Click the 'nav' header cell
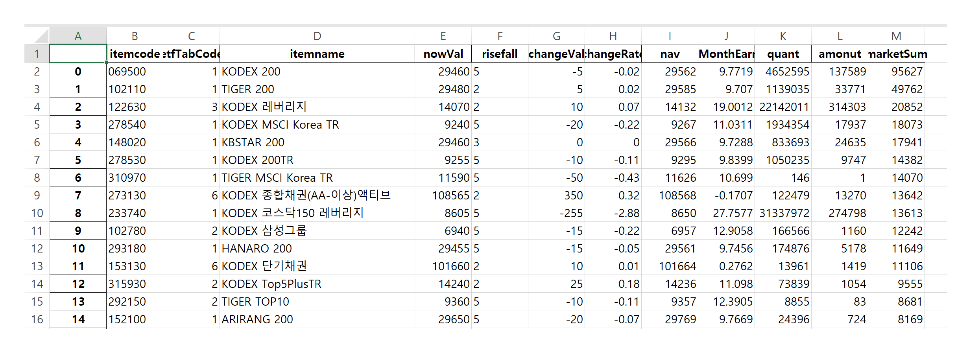Image resolution: width=980 pixels, height=354 pixels. 670,53
